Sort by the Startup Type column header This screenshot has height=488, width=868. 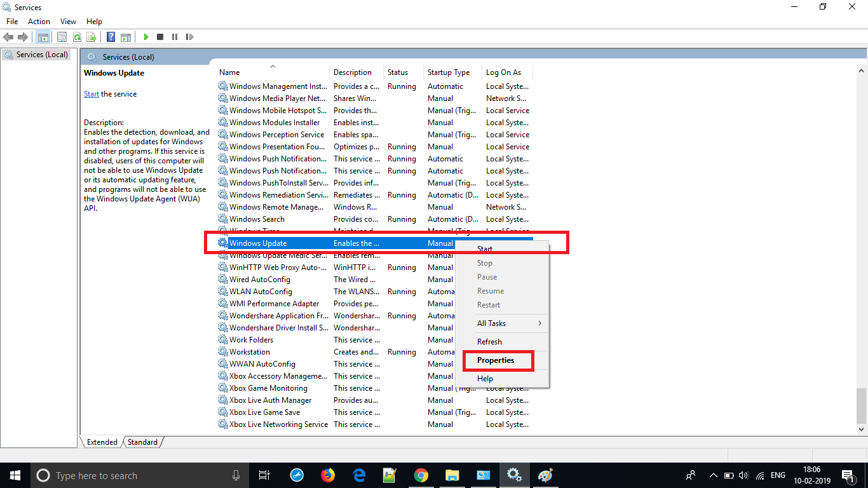[x=453, y=72]
